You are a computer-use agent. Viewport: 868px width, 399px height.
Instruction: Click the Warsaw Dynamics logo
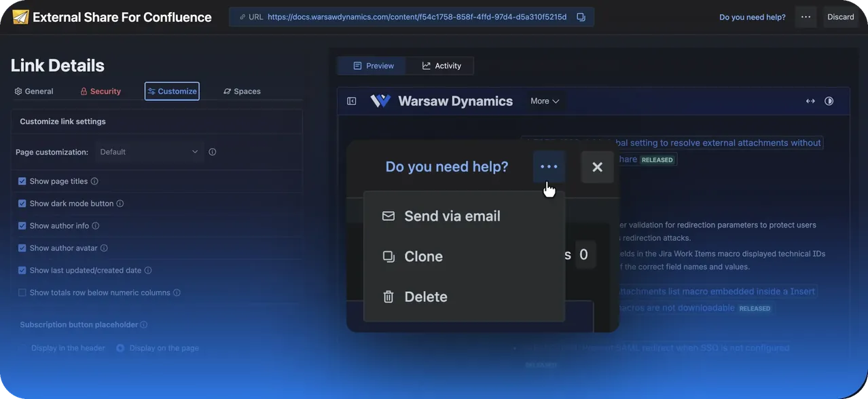pos(380,101)
